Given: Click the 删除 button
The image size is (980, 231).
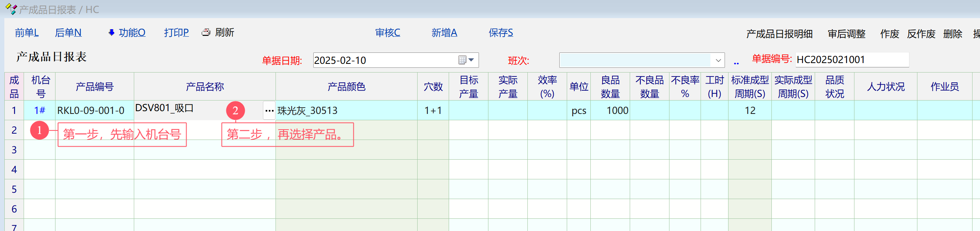Looking at the screenshot, I should pyautogui.click(x=952, y=34).
